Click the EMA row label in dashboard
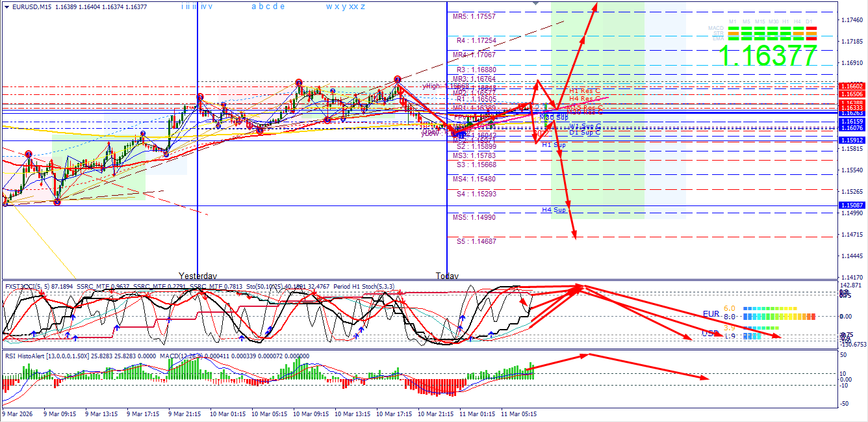868x422 pixels. pos(718,38)
